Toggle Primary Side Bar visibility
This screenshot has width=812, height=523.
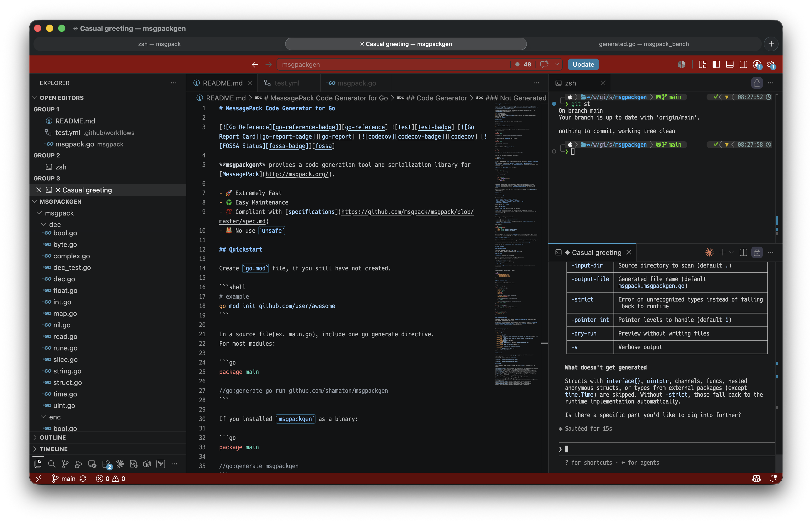(x=716, y=65)
